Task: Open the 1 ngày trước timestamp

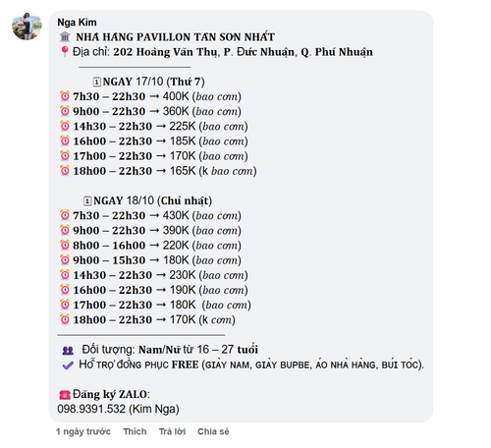Action: point(83,431)
